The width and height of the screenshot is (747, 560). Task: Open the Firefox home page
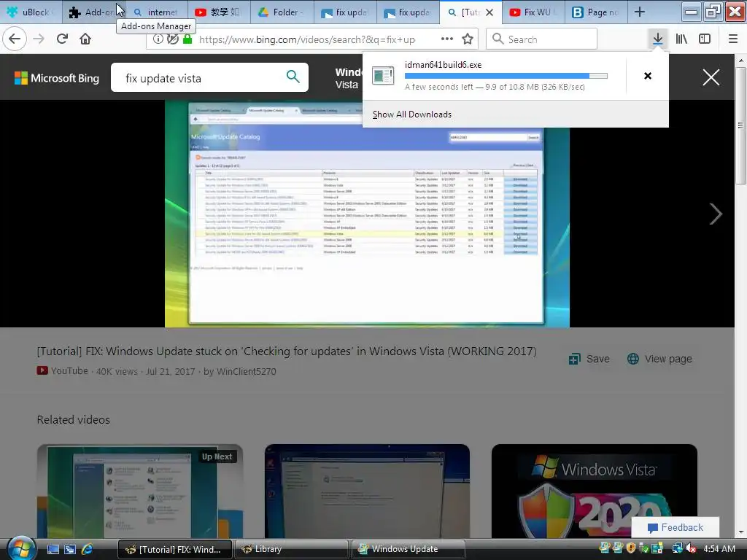pyautogui.click(x=85, y=39)
